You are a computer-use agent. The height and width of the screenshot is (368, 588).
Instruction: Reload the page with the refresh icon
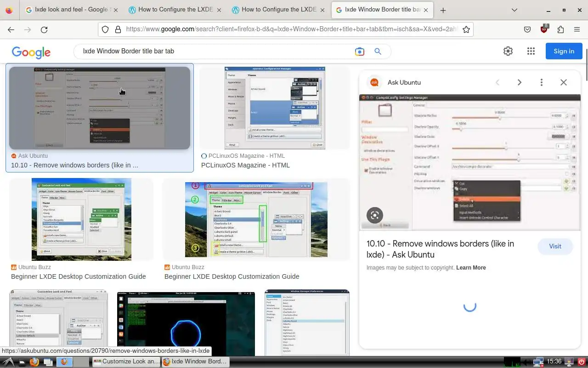44,29
